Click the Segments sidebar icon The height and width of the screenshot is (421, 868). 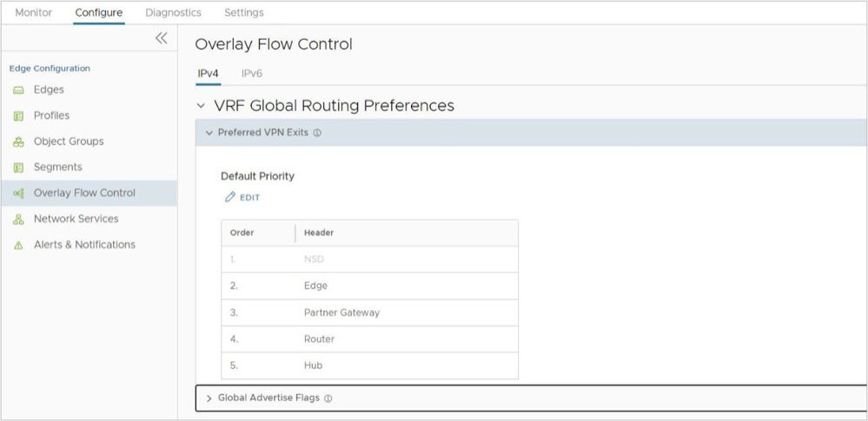click(x=18, y=168)
